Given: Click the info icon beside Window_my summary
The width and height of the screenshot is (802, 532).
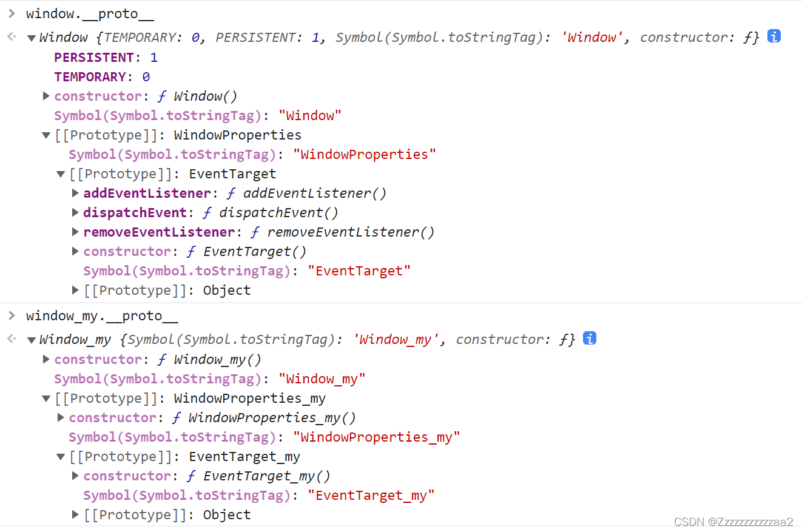Looking at the screenshot, I should click(589, 338).
